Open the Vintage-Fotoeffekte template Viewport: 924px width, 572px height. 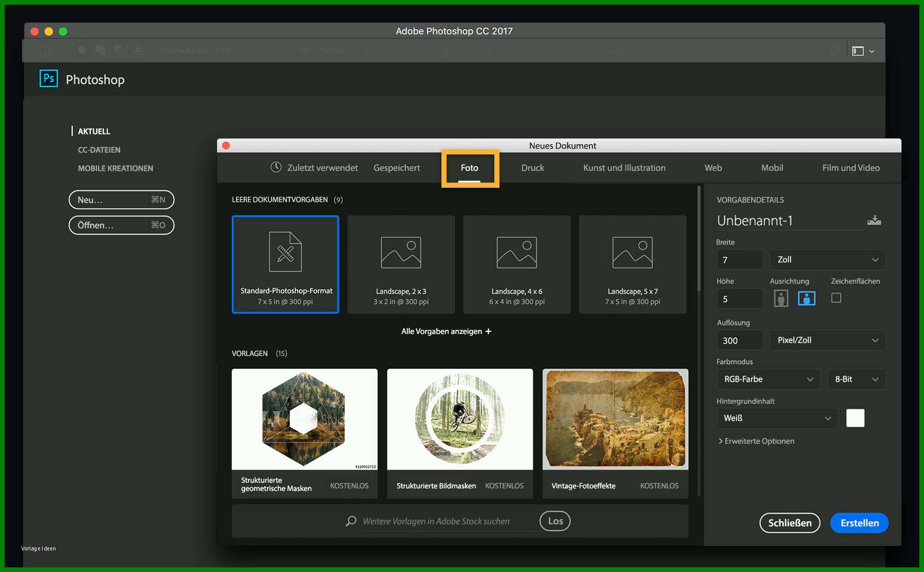[615, 433]
